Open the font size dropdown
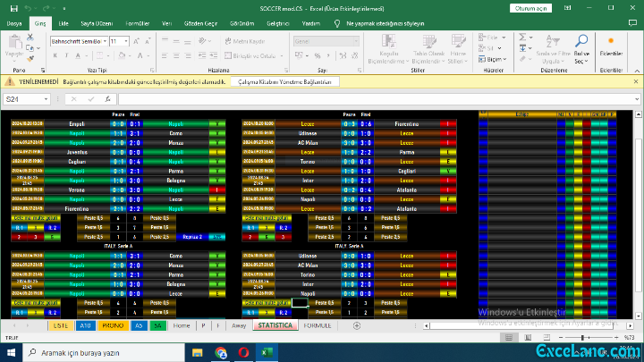This screenshot has width=644, height=362. pyautogui.click(x=126, y=41)
